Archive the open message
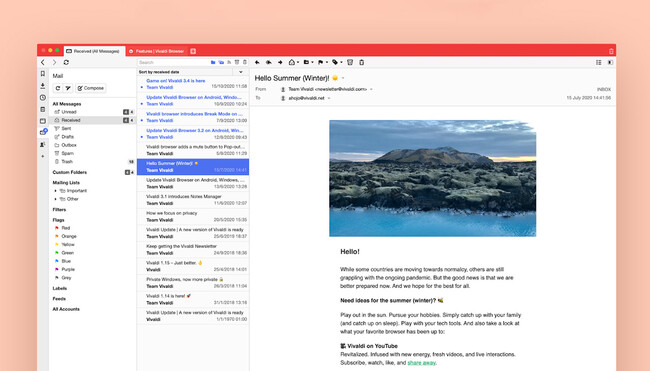The height and width of the screenshot is (371, 650). (x=350, y=62)
